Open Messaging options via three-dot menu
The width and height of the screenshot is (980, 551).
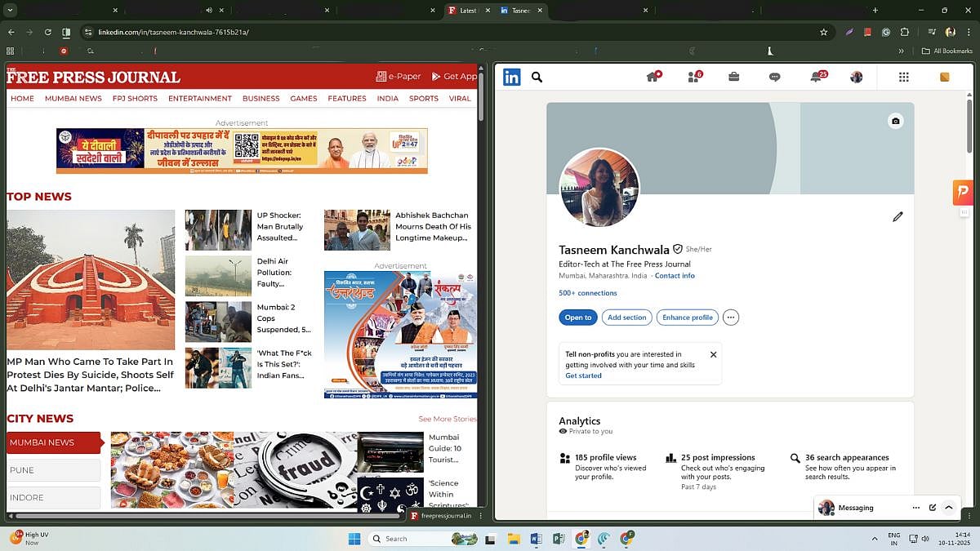coord(915,507)
